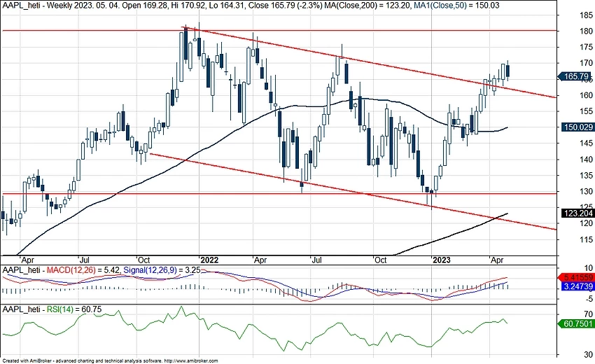Click the Apr label right after 2023
The height and width of the screenshot is (364, 595).
coord(497,260)
